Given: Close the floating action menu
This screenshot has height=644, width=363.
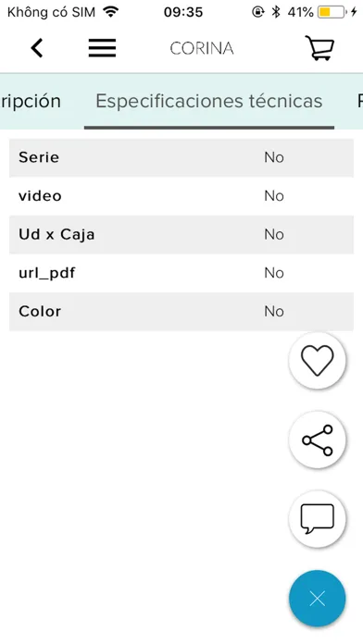Looking at the screenshot, I should click(x=317, y=599).
